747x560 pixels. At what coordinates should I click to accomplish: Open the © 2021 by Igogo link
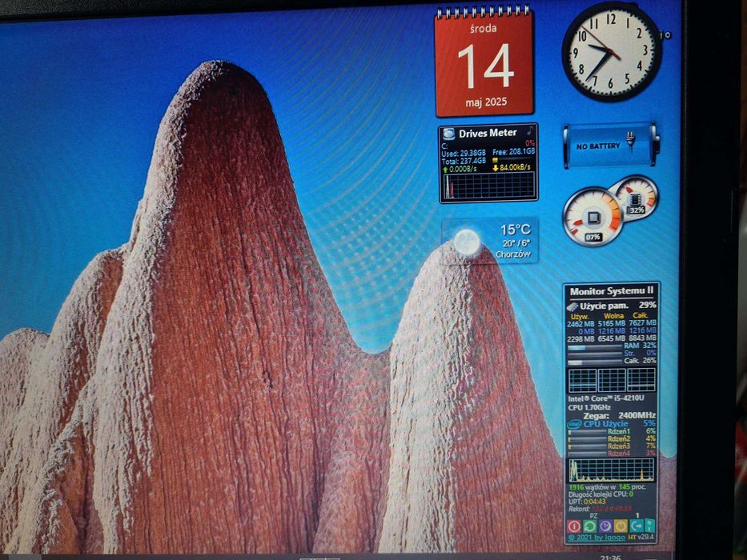pos(596,538)
